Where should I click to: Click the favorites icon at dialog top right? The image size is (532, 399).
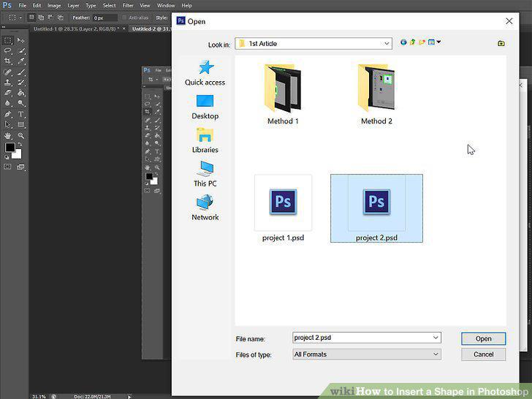pos(501,43)
